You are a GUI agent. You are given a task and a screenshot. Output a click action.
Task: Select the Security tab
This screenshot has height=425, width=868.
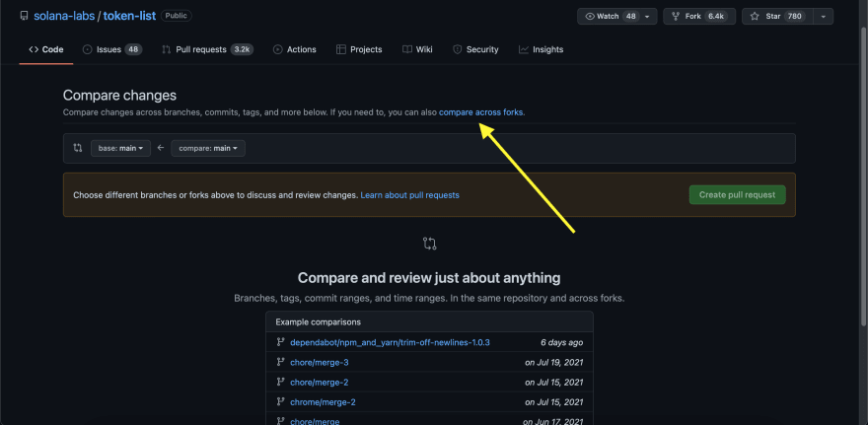(x=475, y=50)
